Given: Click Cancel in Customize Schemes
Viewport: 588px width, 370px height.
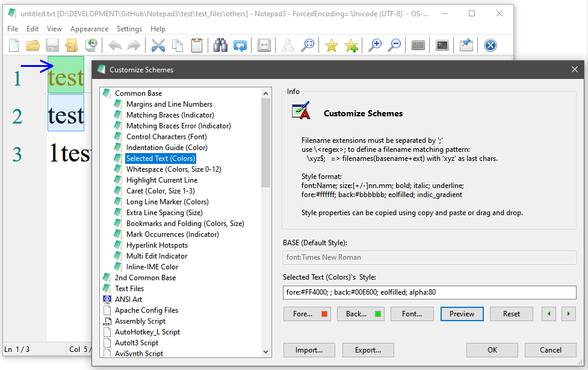Looking at the screenshot, I should (x=551, y=350).
